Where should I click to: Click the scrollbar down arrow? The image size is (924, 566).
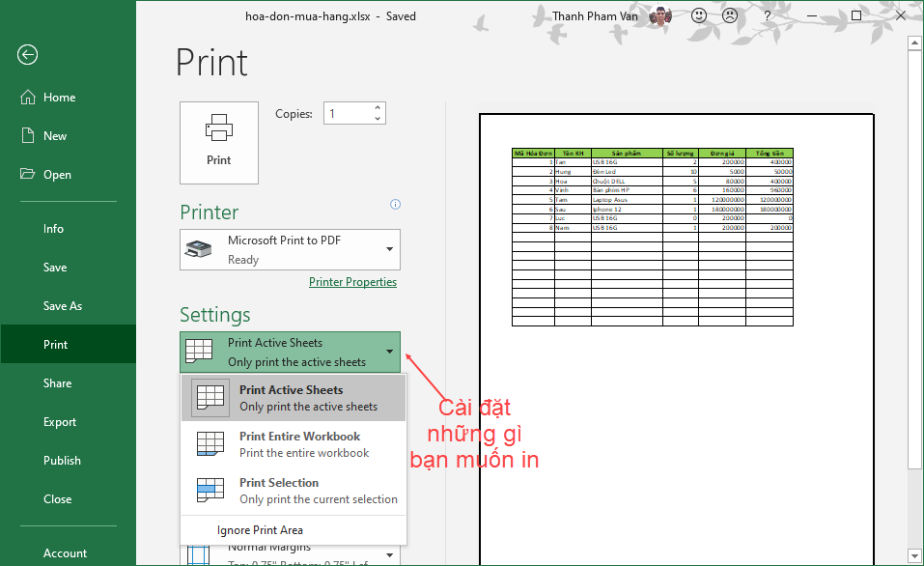pos(914,555)
